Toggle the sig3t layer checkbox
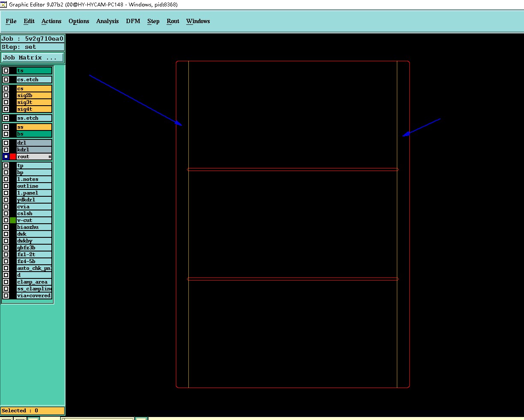Viewport: 524px width, 420px height. tap(6, 102)
